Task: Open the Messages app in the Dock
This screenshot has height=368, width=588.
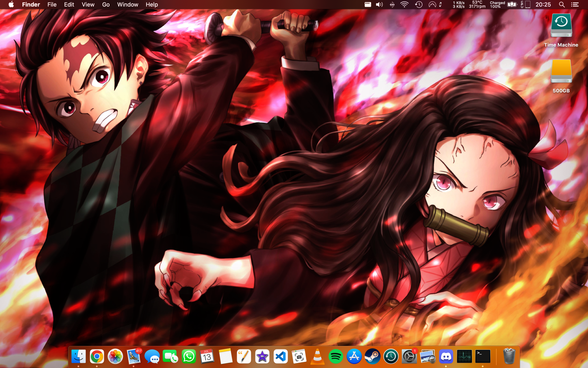Action: coord(152,357)
